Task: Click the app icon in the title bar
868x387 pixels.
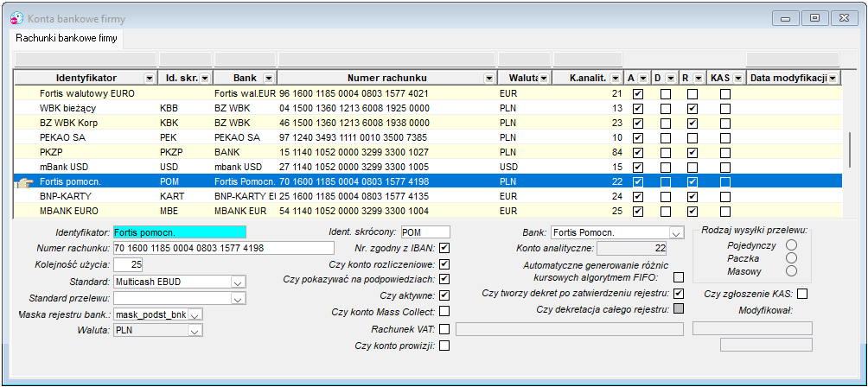Action: (x=17, y=19)
